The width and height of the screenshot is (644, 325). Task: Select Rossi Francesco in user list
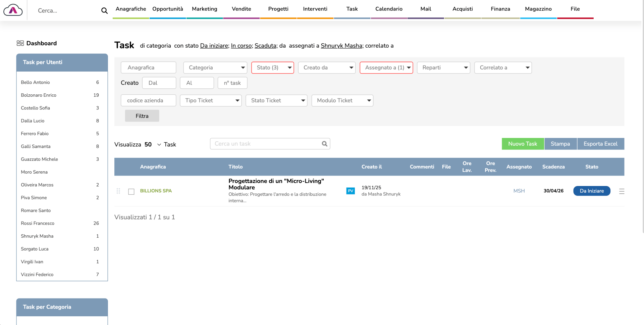click(38, 223)
